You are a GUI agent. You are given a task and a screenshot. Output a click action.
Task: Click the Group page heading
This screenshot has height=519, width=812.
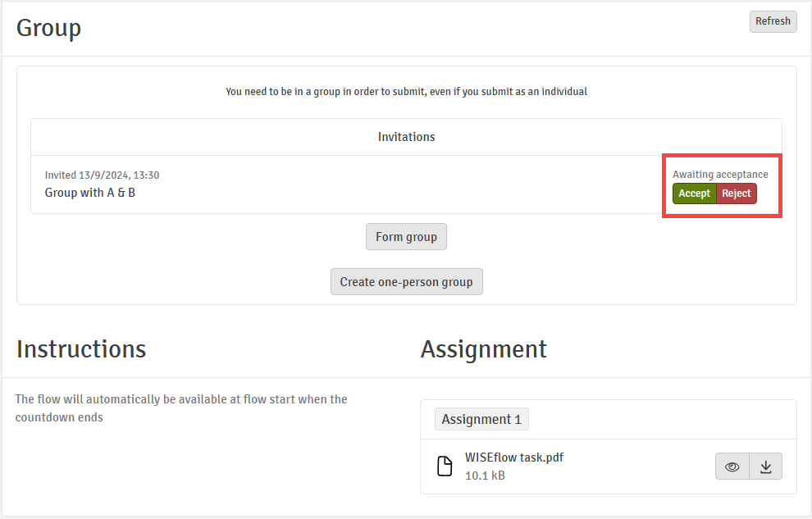coord(48,28)
